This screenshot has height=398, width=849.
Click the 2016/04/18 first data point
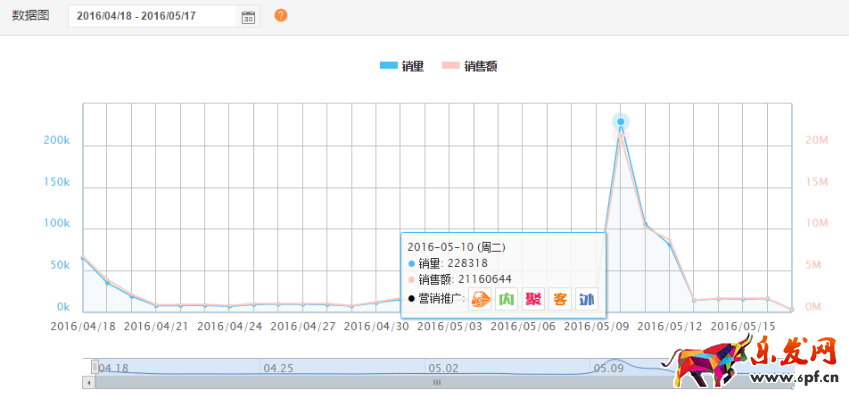tap(83, 258)
